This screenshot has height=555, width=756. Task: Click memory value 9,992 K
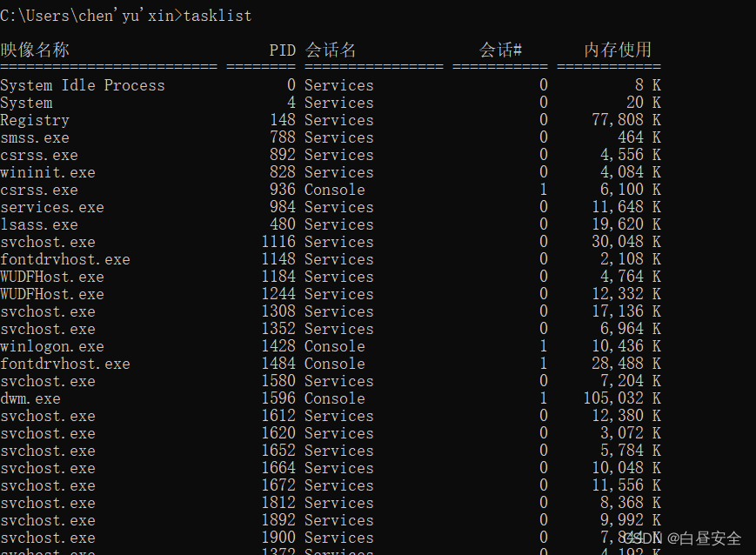[x=631, y=519]
